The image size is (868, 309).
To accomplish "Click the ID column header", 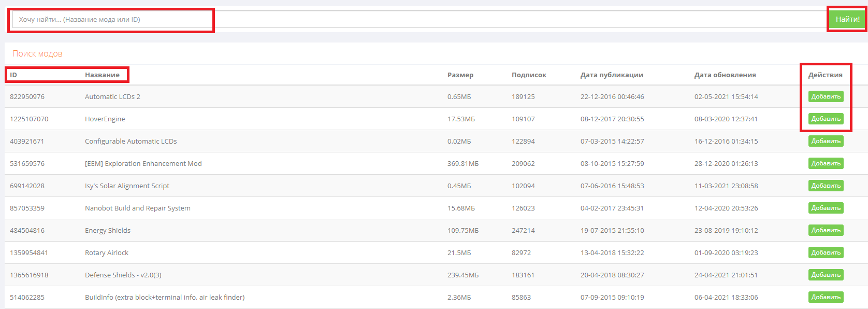I will 13,75.
